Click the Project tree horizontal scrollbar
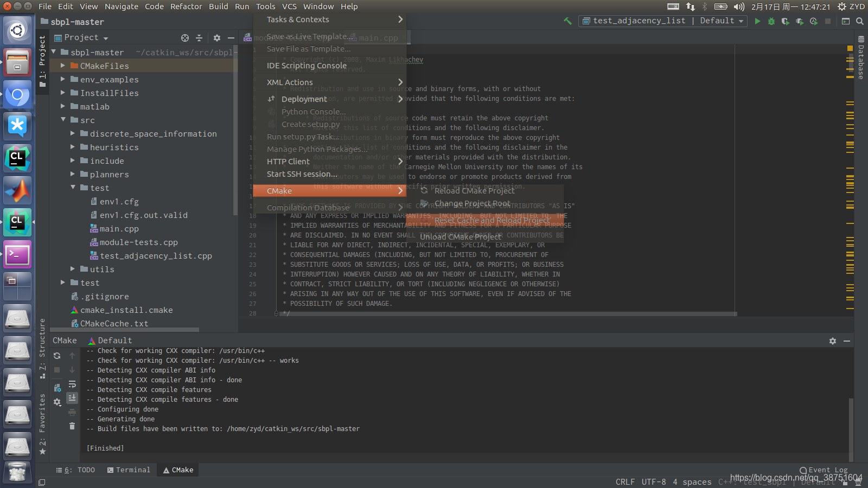 tap(125, 329)
